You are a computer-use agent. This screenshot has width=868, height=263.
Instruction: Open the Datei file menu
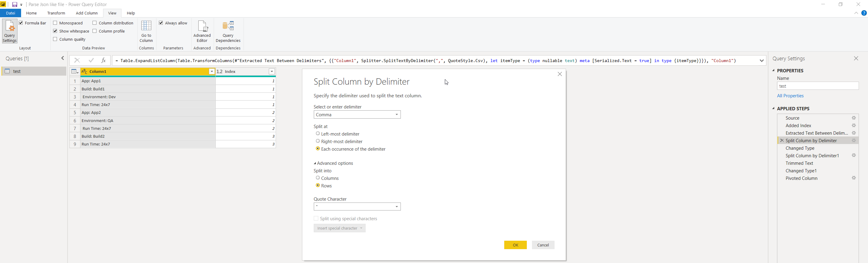click(x=11, y=13)
